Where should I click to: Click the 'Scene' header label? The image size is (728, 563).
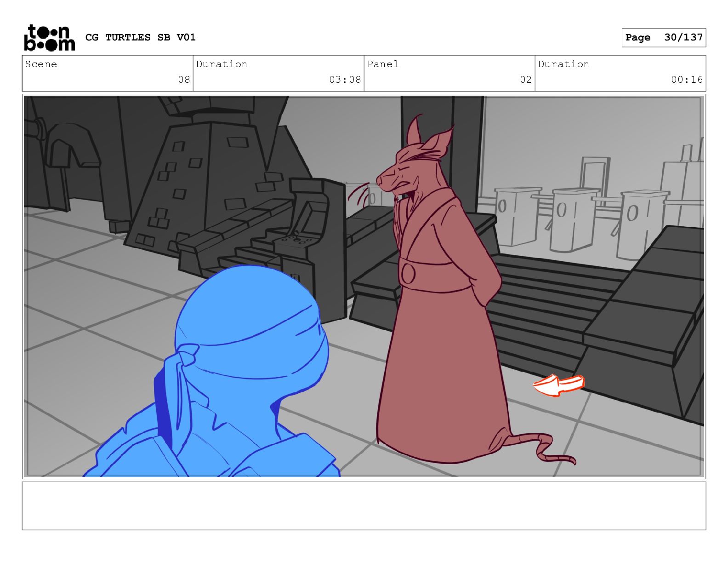click(41, 64)
